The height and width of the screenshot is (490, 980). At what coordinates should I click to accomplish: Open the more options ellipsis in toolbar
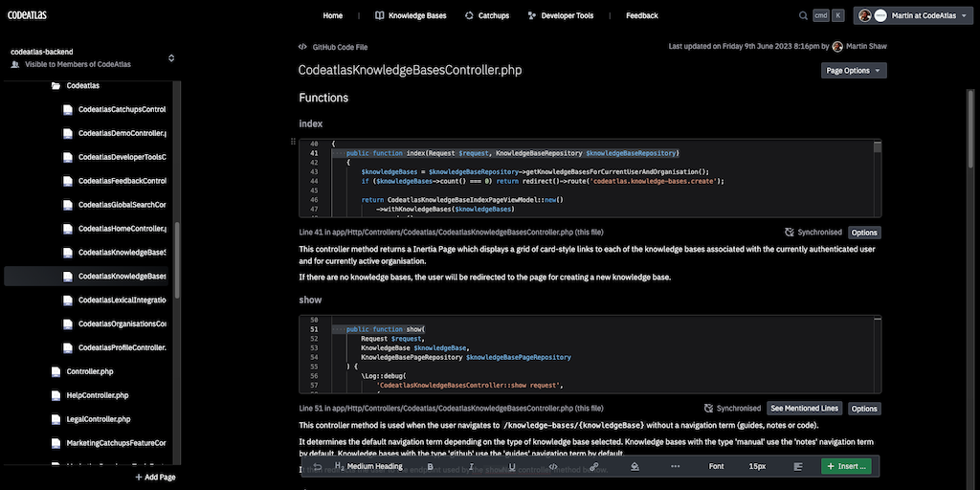coord(676,466)
